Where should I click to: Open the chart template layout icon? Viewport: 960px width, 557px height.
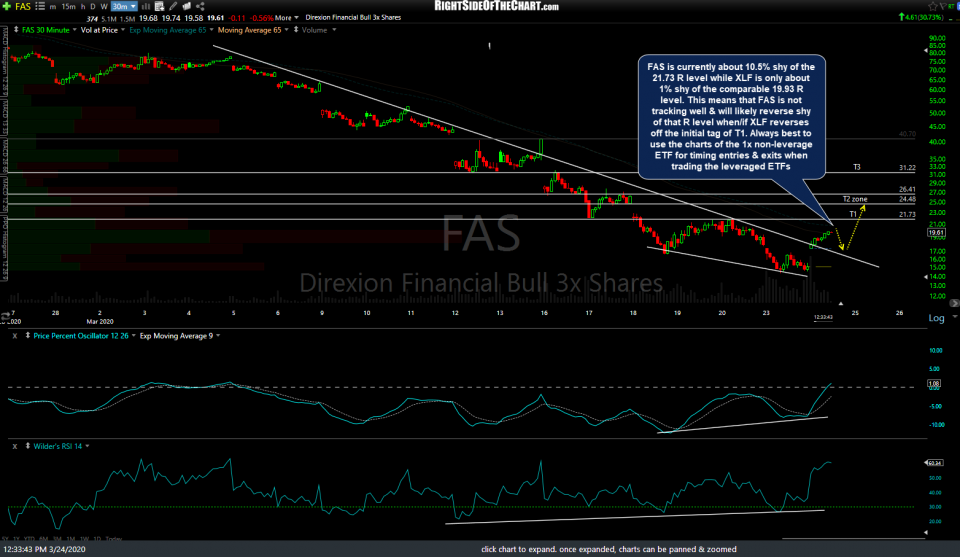(x=159, y=6)
